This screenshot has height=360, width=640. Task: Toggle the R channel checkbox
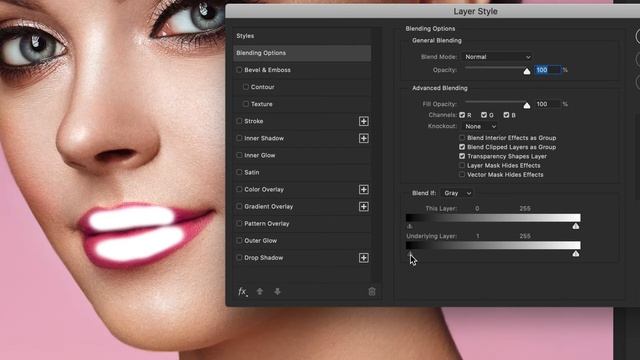click(x=462, y=115)
